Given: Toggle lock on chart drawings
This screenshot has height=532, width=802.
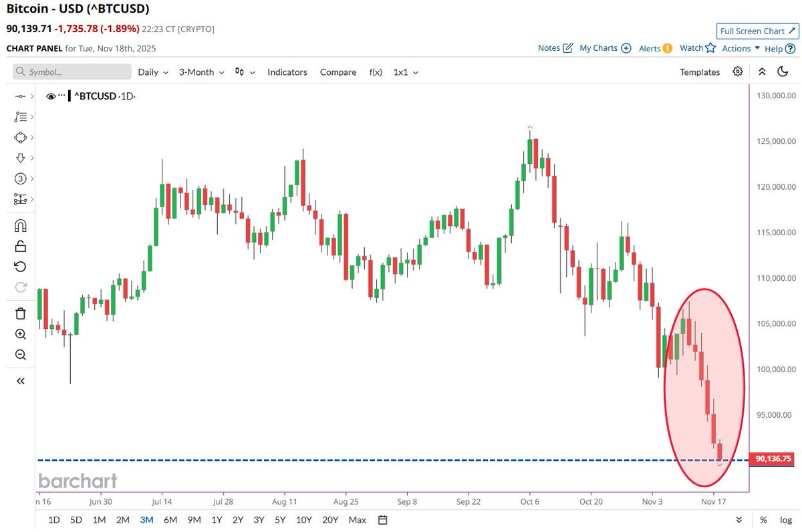Looking at the screenshot, I should pyautogui.click(x=20, y=246).
